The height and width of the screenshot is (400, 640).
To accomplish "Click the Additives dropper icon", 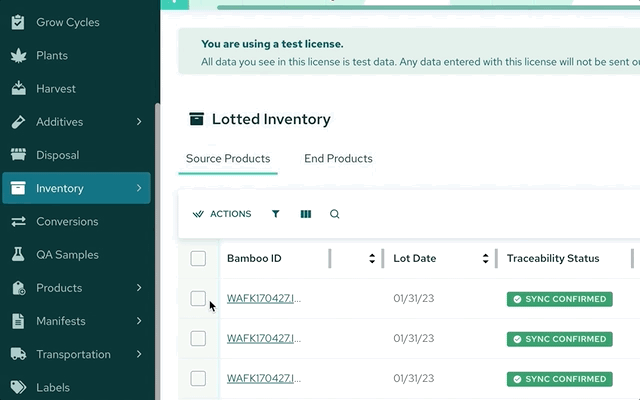I will pyautogui.click(x=18, y=122).
